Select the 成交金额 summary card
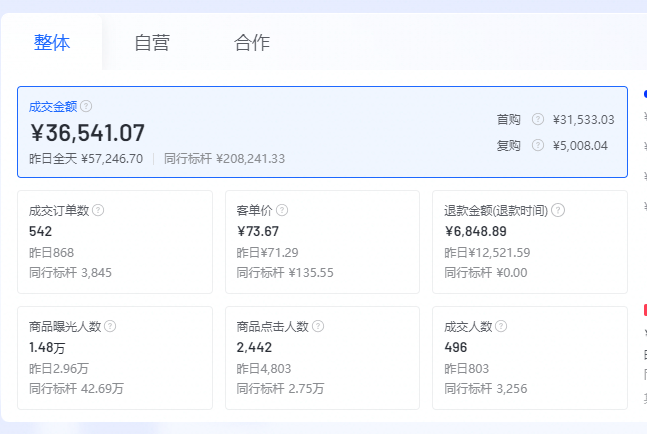 pyautogui.click(x=322, y=132)
